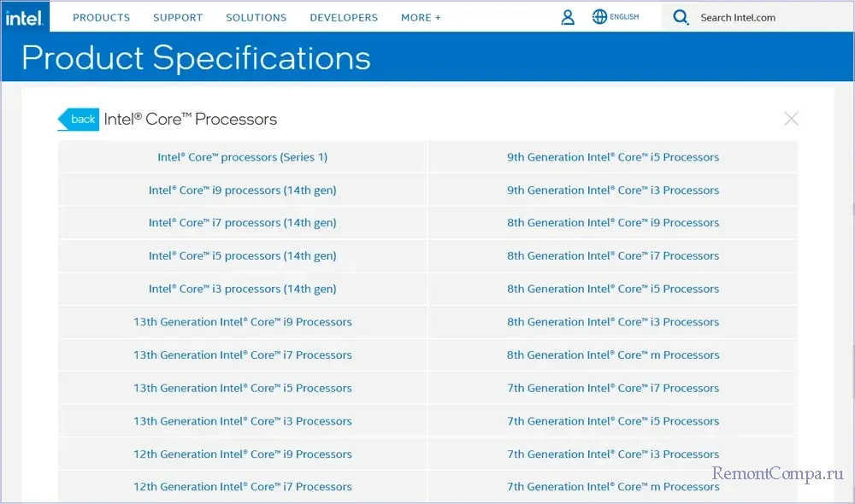Click the Intel logo

[25, 16]
